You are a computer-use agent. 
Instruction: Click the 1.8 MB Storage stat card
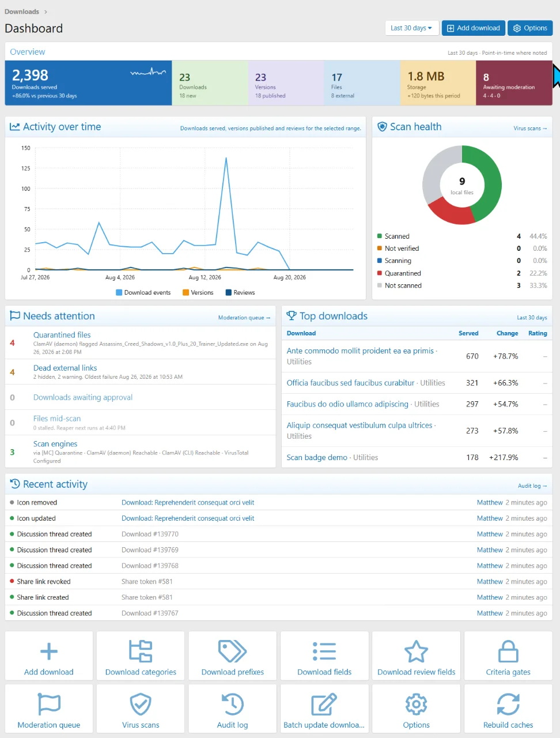click(438, 83)
